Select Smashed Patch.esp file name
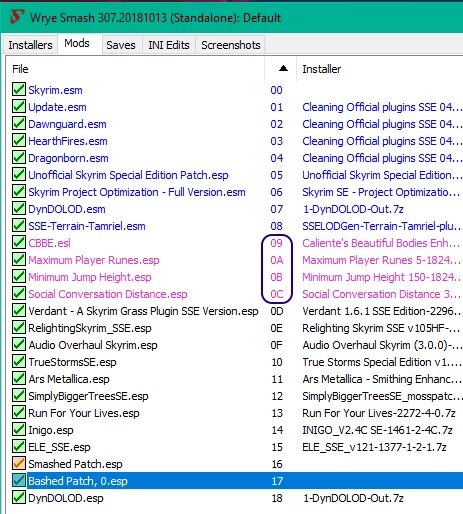 tap(75, 464)
